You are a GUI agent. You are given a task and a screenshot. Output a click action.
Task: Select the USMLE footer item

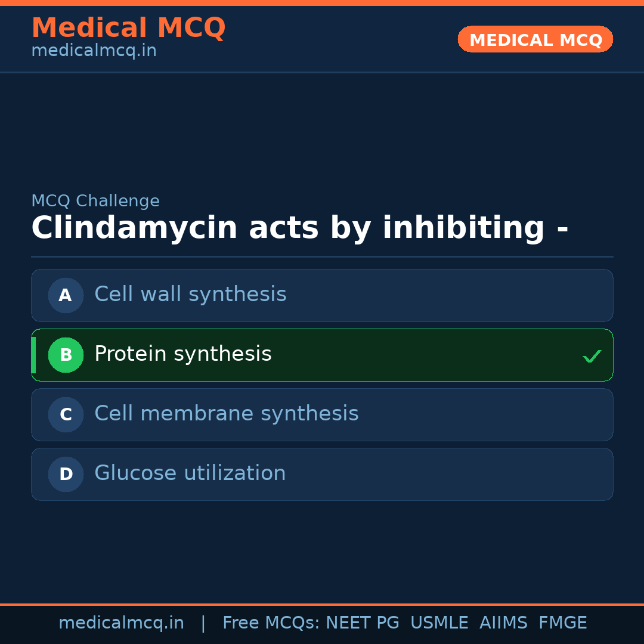[x=439, y=623]
